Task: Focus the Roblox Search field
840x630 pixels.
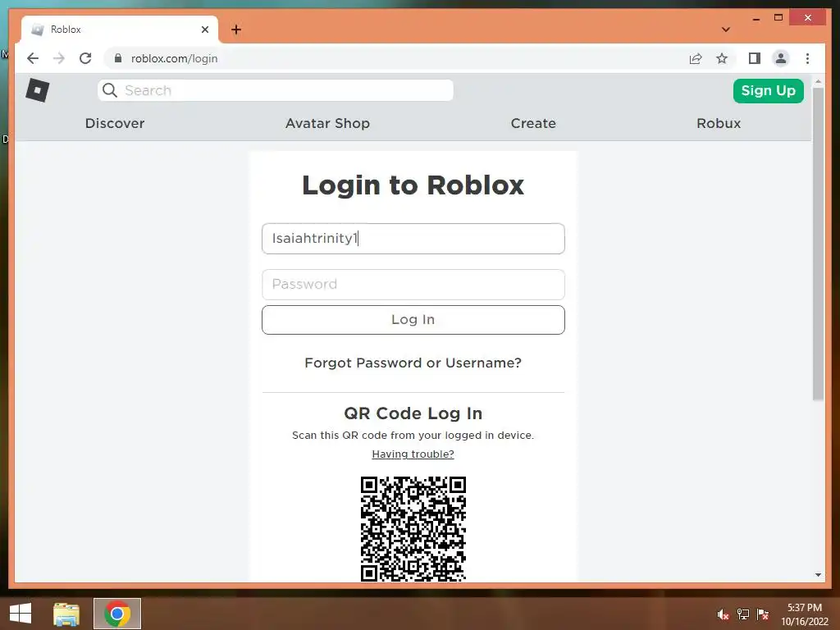Action: 276,90
